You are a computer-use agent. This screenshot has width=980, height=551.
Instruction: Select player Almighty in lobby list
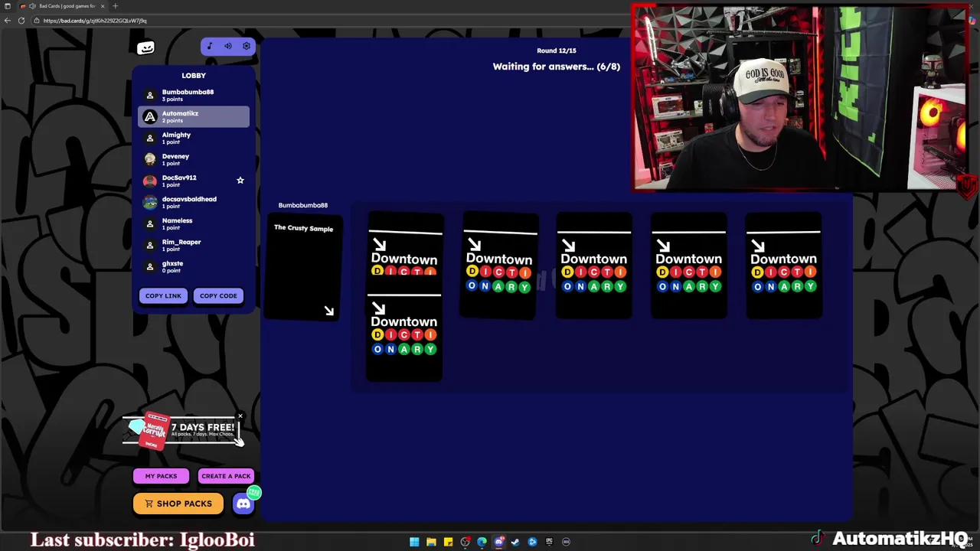(194, 138)
